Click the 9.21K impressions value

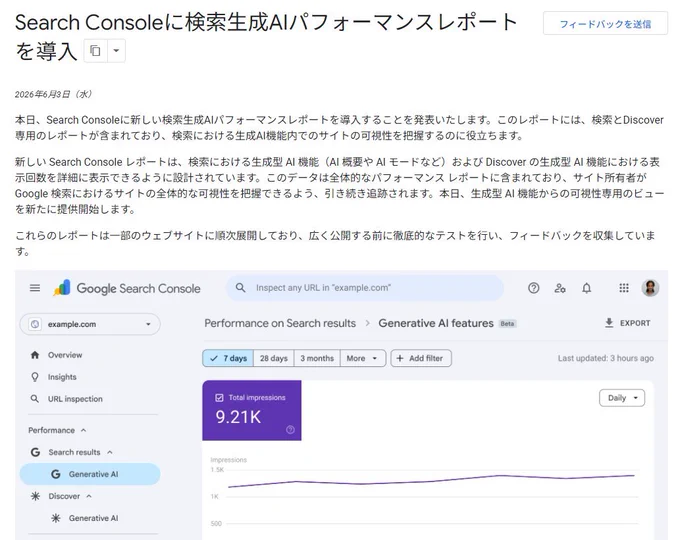click(238, 417)
